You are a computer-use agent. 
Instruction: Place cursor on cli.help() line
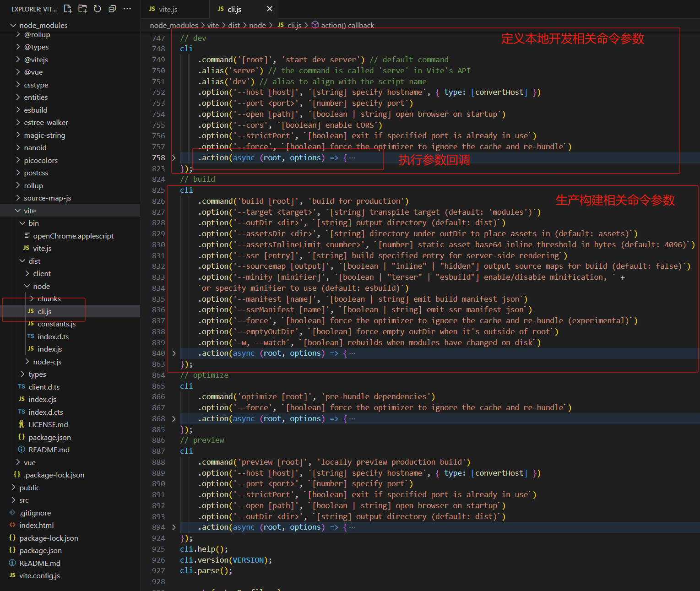click(204, 549)
